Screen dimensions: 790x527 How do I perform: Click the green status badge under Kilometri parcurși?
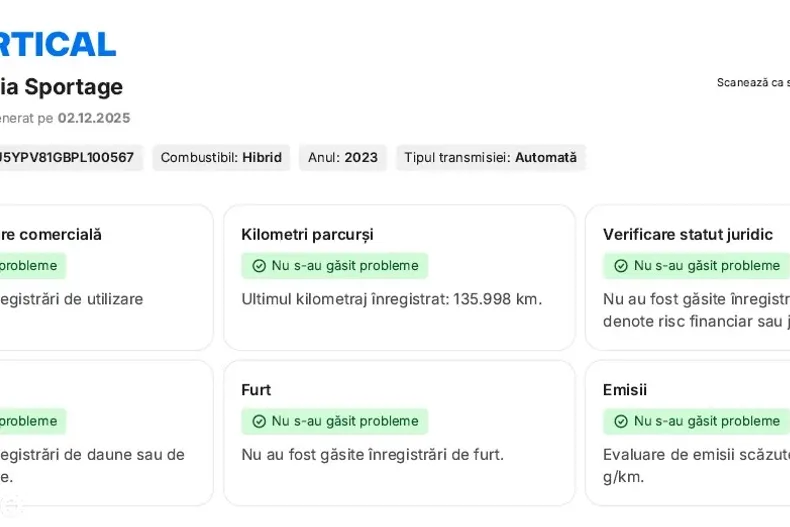[x=335, y=266]
